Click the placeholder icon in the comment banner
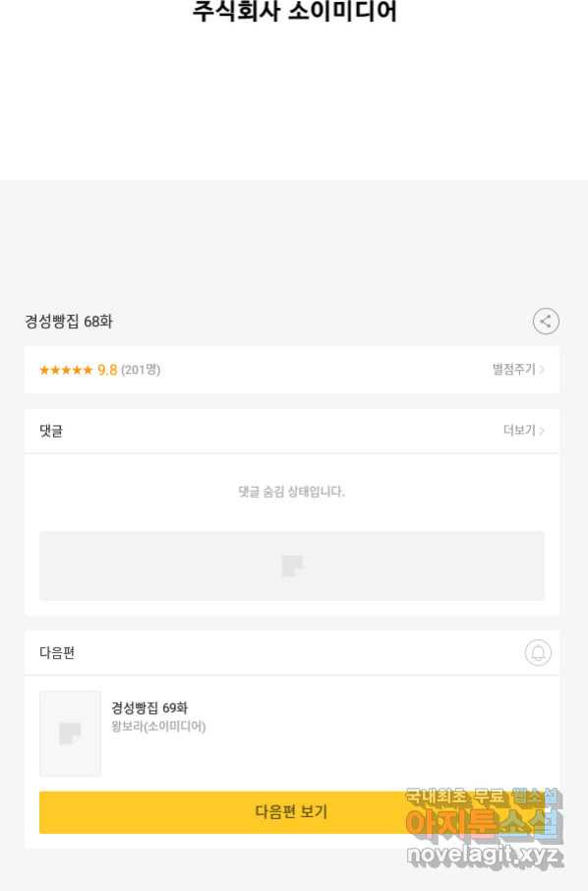Viewport: 588px width, 891px height. point(292,565)
